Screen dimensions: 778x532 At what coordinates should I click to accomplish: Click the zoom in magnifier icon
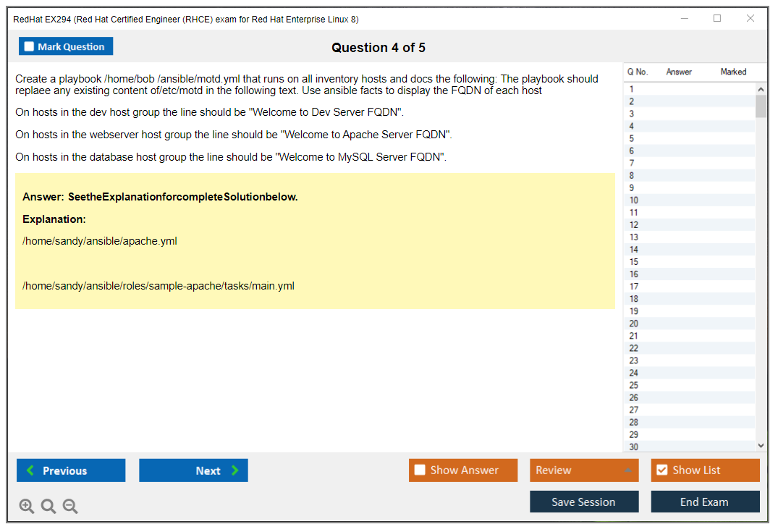tap(27, 506)
